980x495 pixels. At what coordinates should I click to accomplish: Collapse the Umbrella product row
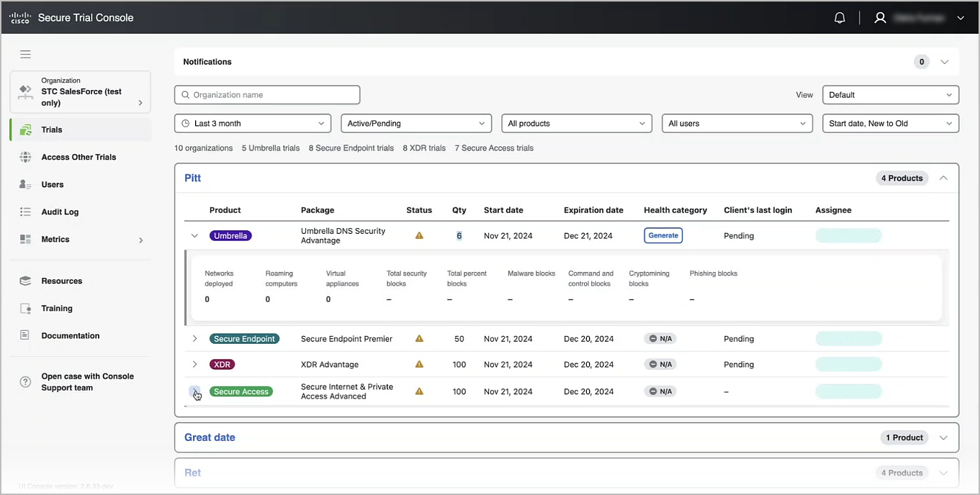194,235
